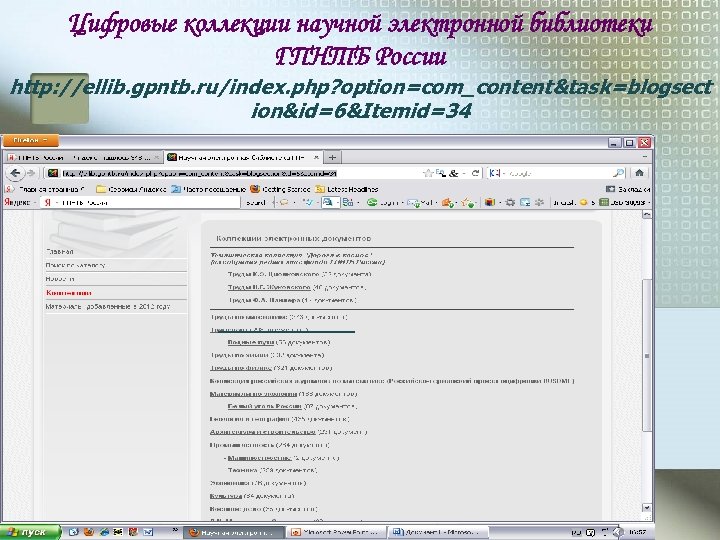Open a new tab with the plus button
The height and width of the screenshot is (540, 720).
[332, 158]
